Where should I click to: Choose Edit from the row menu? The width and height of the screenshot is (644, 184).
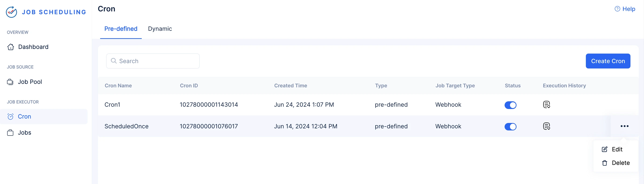616,149
